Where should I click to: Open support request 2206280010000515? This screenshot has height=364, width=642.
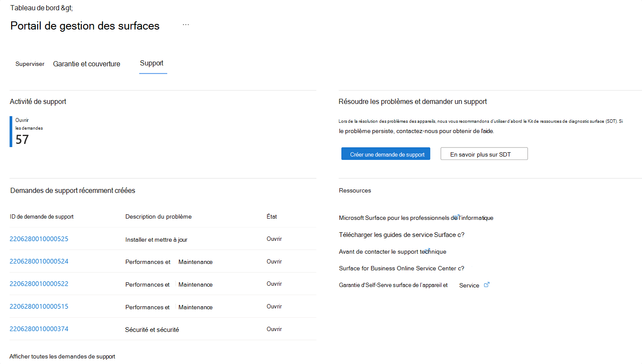pos(39,307)
